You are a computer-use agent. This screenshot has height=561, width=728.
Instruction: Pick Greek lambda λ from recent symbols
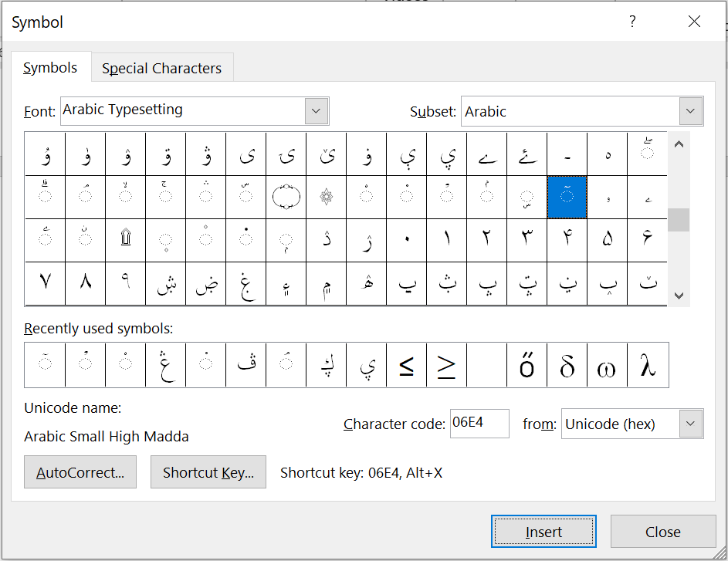648,365
